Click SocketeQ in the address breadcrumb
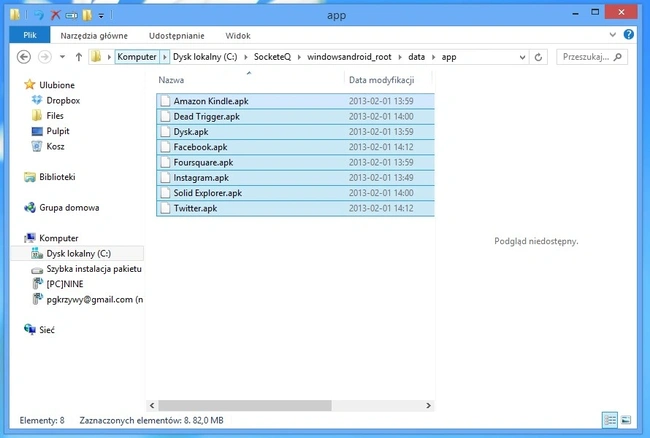Image resolution: width=650 pixels, height=438 pixels. click(272, 57)
